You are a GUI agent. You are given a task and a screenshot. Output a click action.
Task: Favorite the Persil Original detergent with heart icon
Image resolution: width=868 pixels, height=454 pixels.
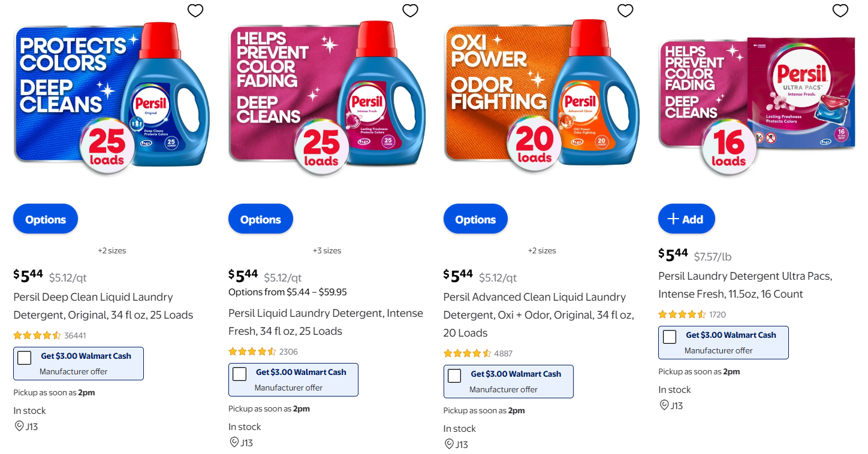pos(195,10)
